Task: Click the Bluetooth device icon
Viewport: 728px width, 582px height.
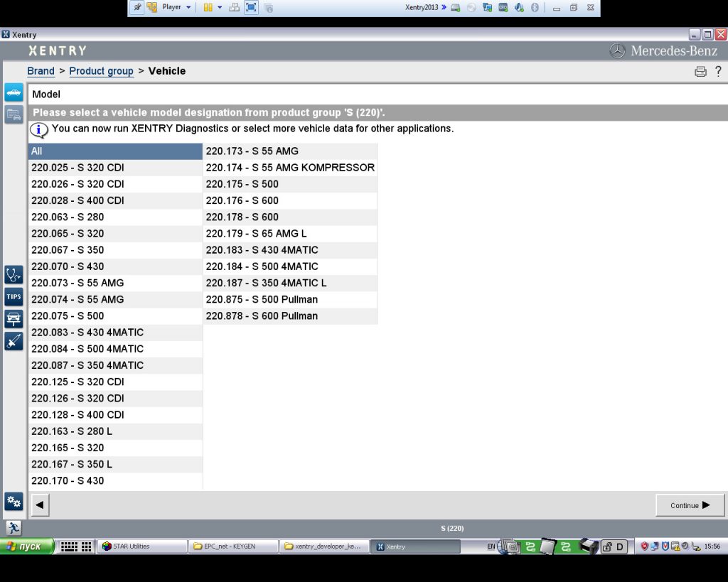Action: (535, 7)
